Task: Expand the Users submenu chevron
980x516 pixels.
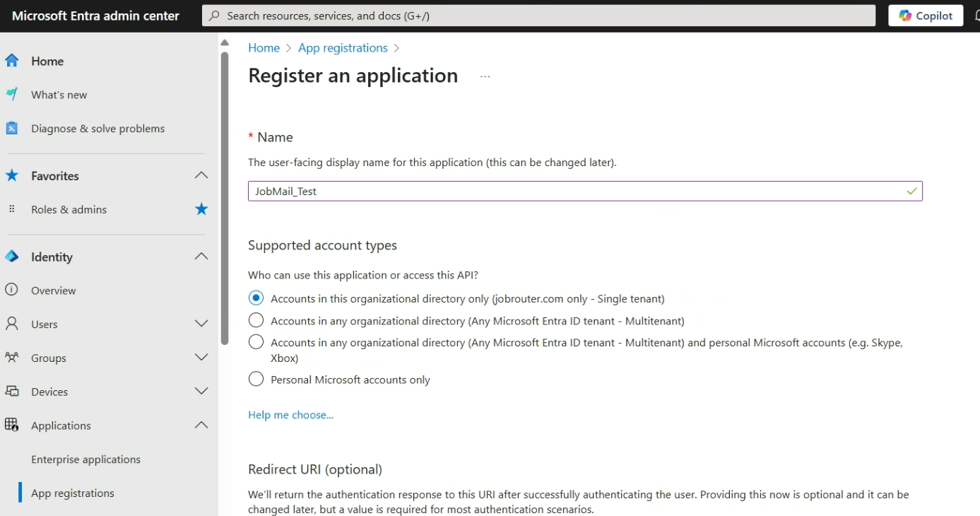Action: (x=201, y=324)
